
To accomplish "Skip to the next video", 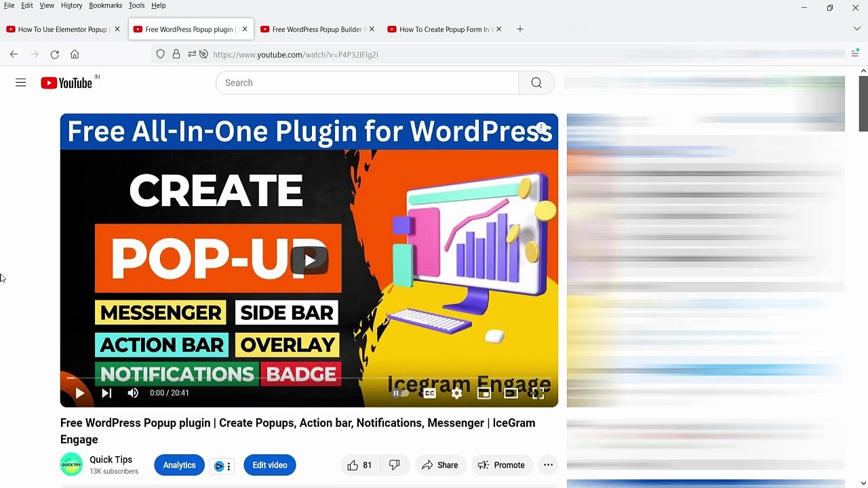I will click(x=106, y=393).
